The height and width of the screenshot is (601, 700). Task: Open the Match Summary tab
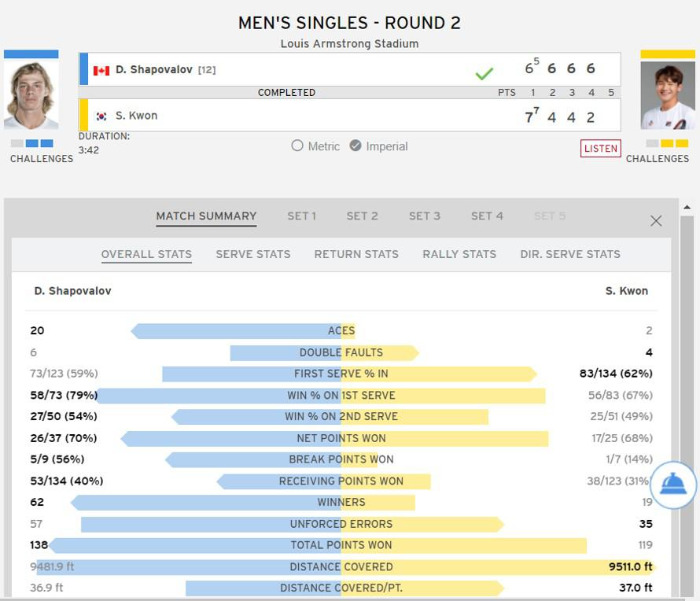pyautogui.click(x=206, y=216)
